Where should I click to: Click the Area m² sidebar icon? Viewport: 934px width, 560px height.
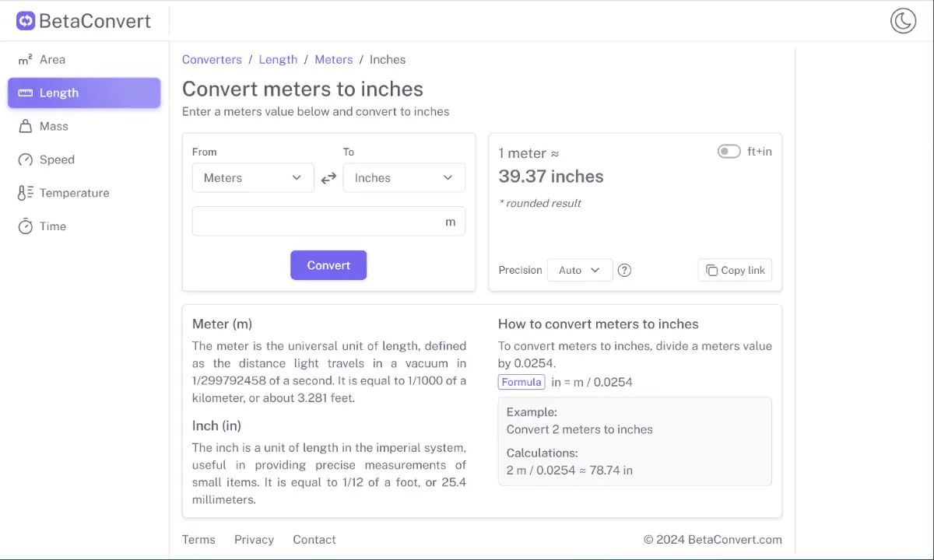(x=26, y=60)
